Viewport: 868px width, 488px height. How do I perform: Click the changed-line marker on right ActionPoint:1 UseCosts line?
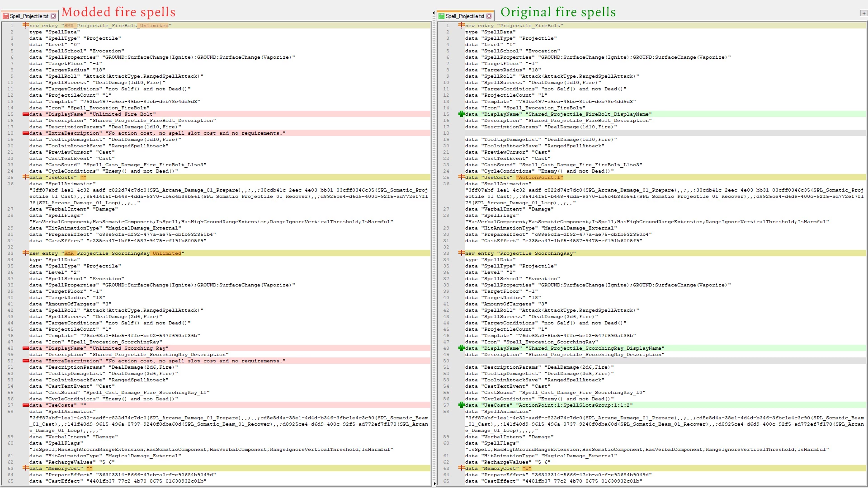click(x=461, y=178)
